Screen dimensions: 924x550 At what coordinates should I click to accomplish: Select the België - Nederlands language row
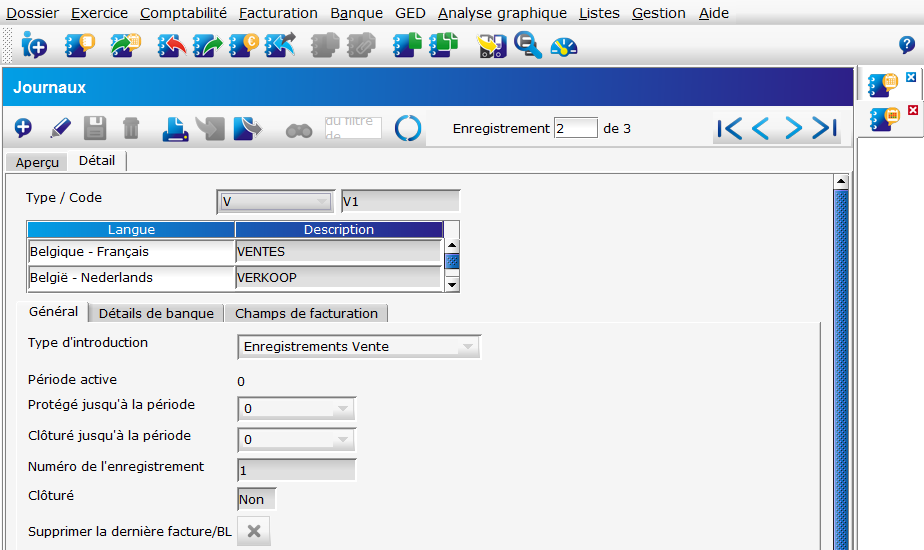point(131,278)
